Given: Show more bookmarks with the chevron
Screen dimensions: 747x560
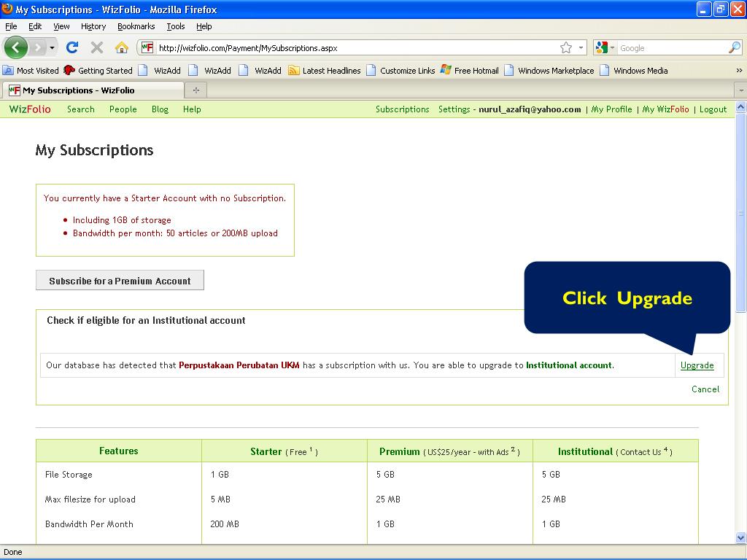Looking at the screenshot, I should point(739,71).
